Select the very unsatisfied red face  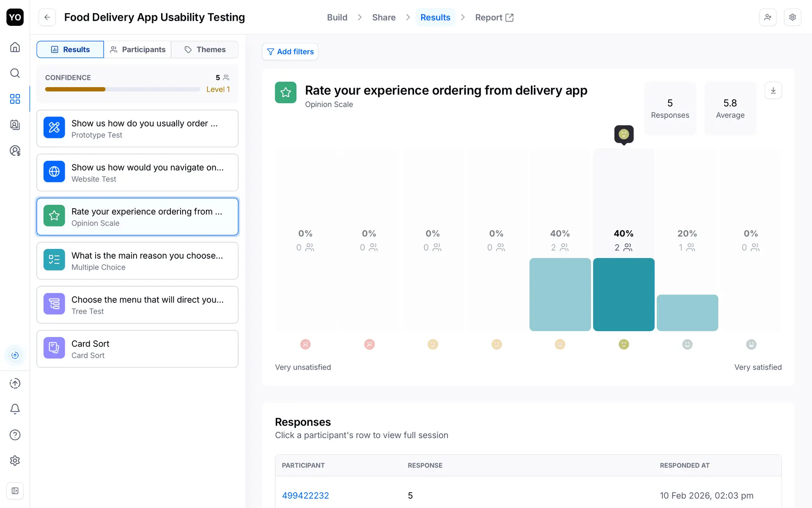(305, 344)
